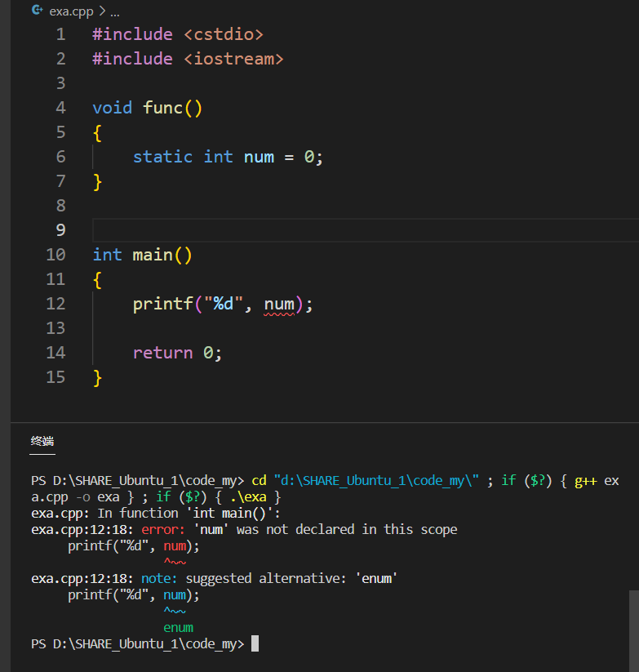
Task: Open the exa.cpp breadcrumb item
Action: 72,12
